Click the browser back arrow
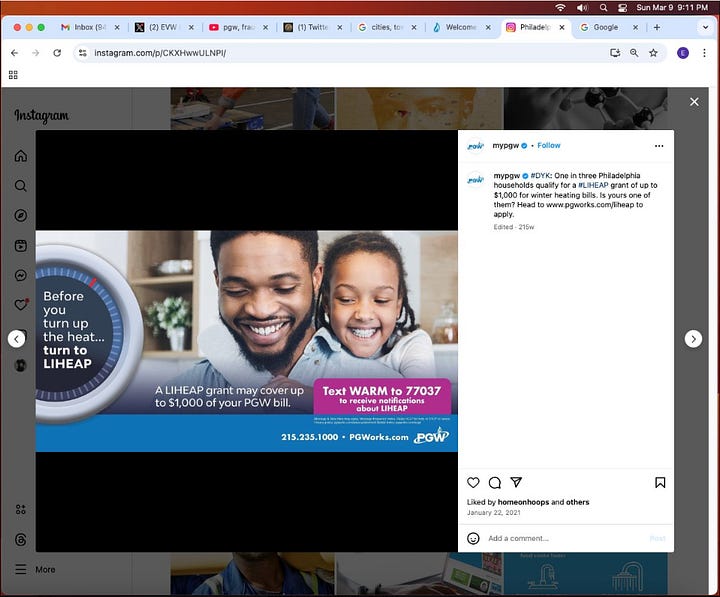Viewport: 720px width, 597px height. [15, 53]
